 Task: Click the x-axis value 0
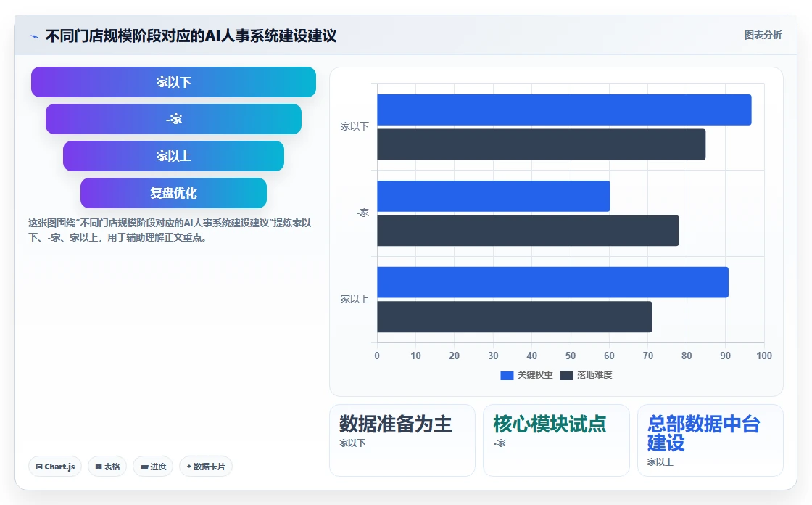tap(377, 356)
